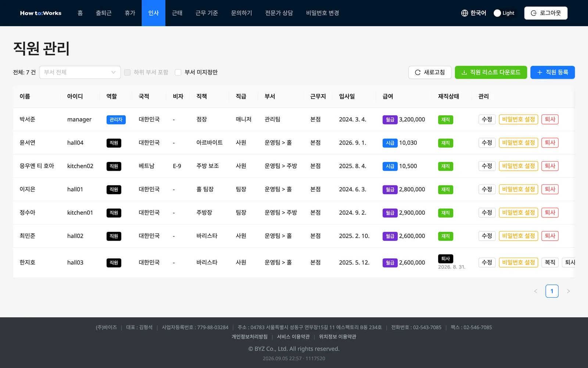Open the 휴가 menu
588x368 pixels.
click(x=130, y=13)
